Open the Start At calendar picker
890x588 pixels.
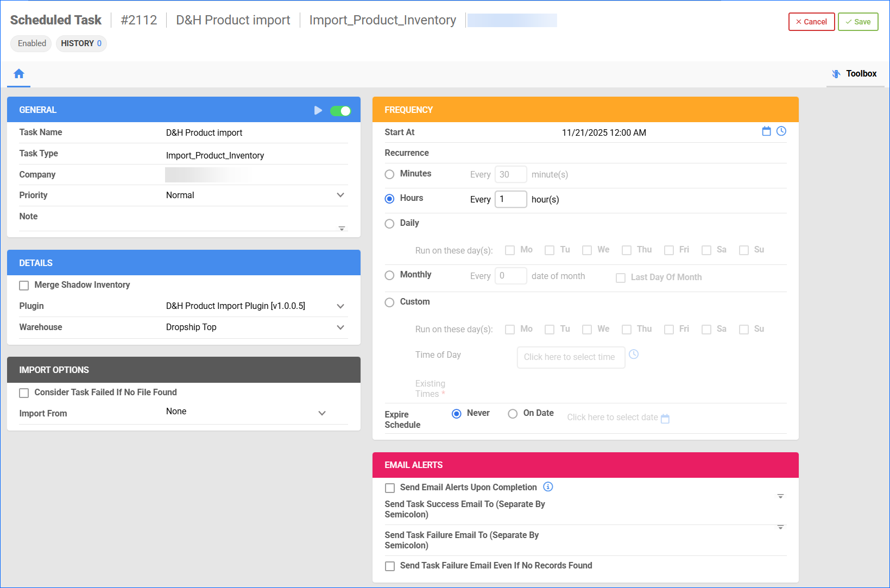tap(766, 131)
